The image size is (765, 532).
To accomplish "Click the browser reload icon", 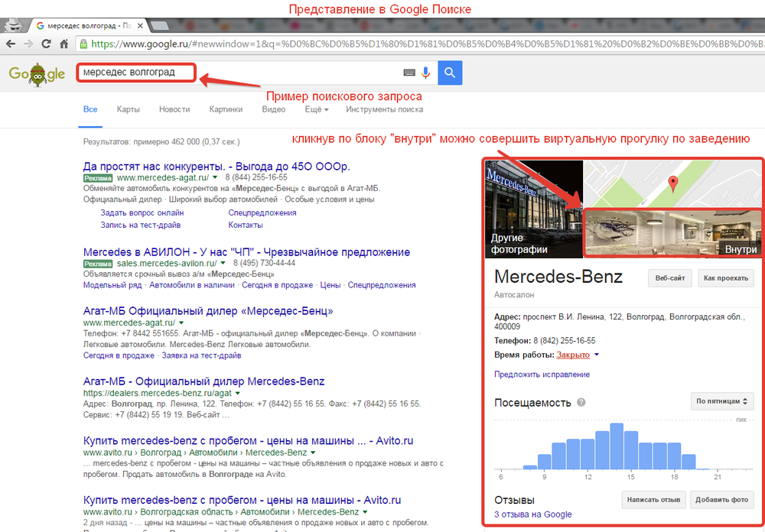I will click(45, 44).
